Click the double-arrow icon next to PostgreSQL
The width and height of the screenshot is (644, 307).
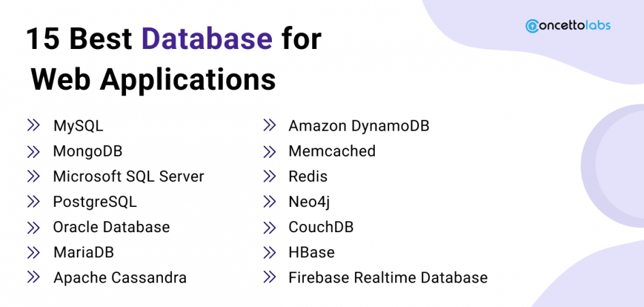[x=33, y=201]
